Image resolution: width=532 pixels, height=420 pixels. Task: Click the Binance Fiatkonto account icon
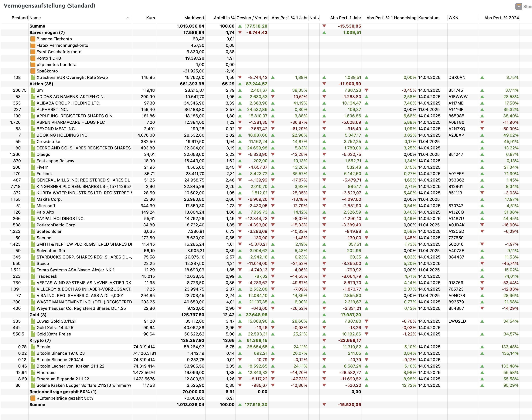[x=33, y=39]
